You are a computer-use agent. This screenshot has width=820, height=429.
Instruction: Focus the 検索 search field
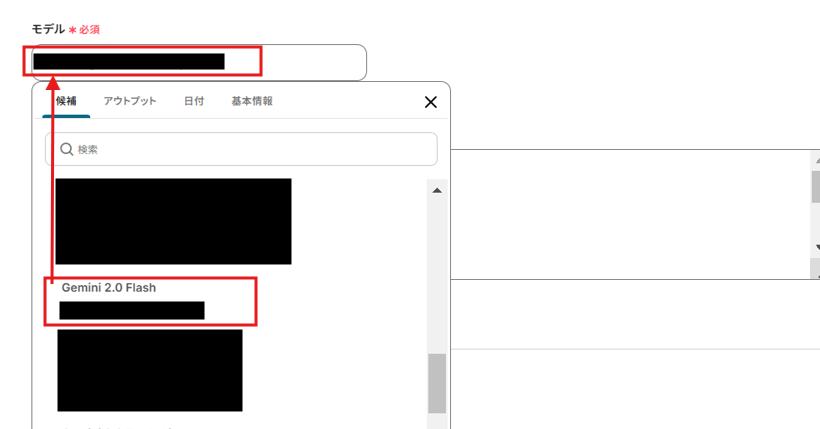[x=241, y=149]
